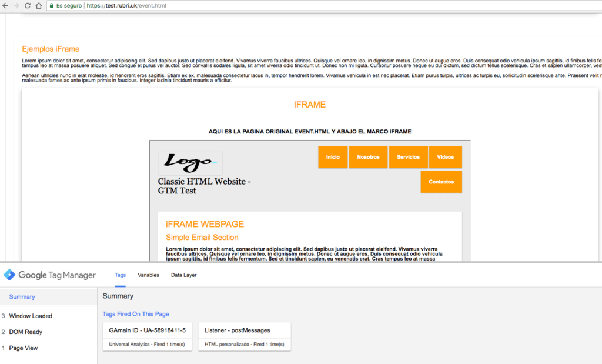Reload the page with the refresh icon
The width and height of the screenshot is (602, 364).
click(27, 5)
